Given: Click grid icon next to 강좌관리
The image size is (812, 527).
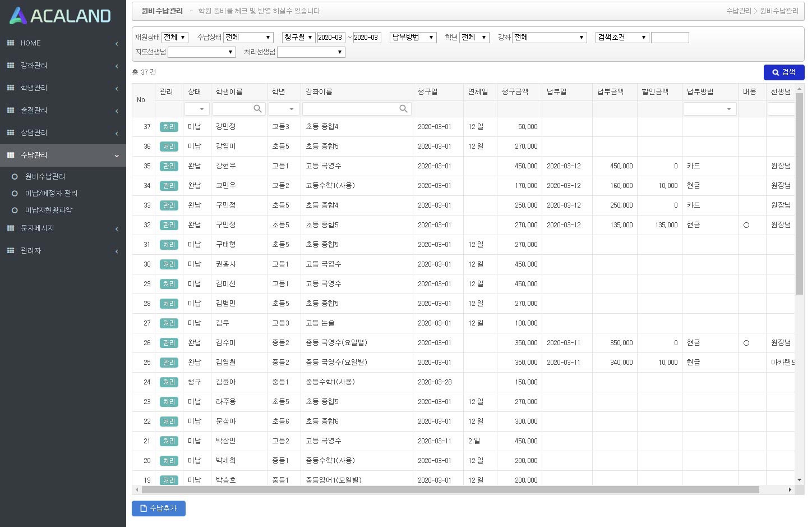Looking at the screenshot, I should pyautogui.click(x=11, y=66).
